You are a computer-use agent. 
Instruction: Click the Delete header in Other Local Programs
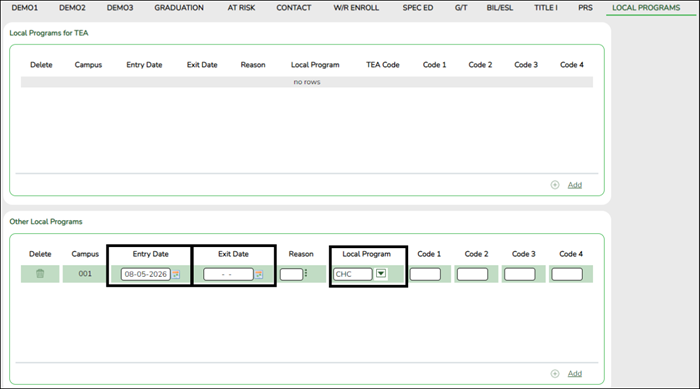click(40, 254)
